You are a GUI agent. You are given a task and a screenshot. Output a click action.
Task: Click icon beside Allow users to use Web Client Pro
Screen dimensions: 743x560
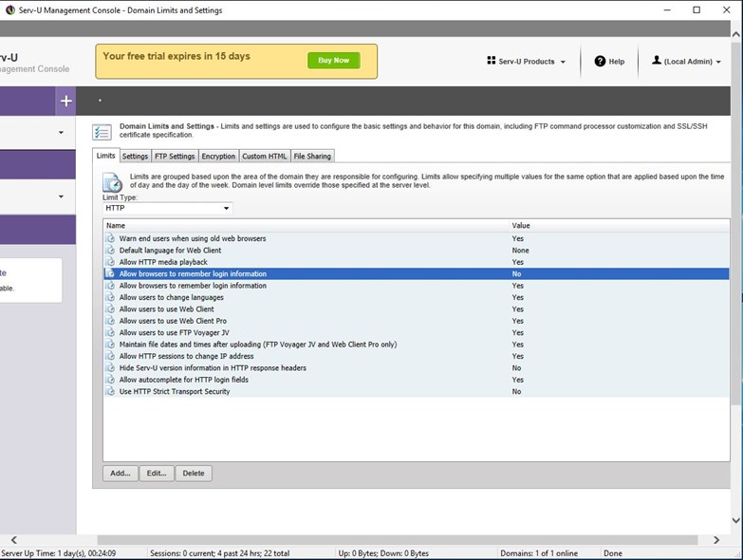(110, 321)
